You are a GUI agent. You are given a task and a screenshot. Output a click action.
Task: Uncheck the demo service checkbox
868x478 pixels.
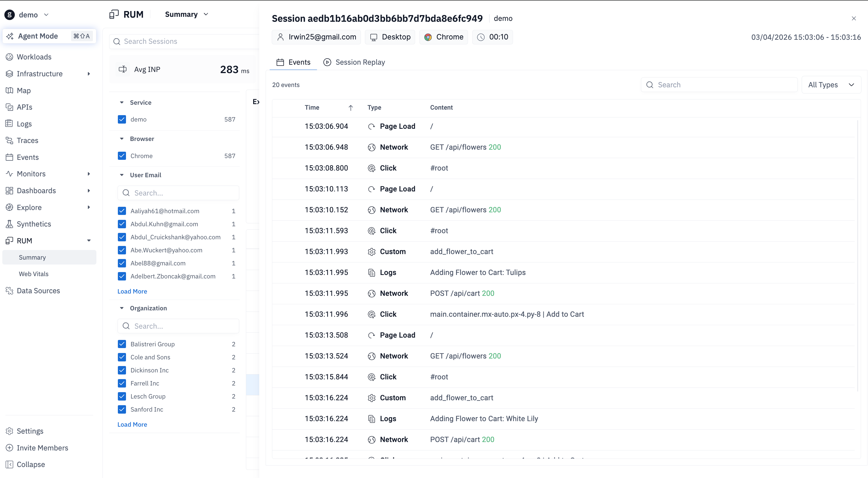click(122, 119)
